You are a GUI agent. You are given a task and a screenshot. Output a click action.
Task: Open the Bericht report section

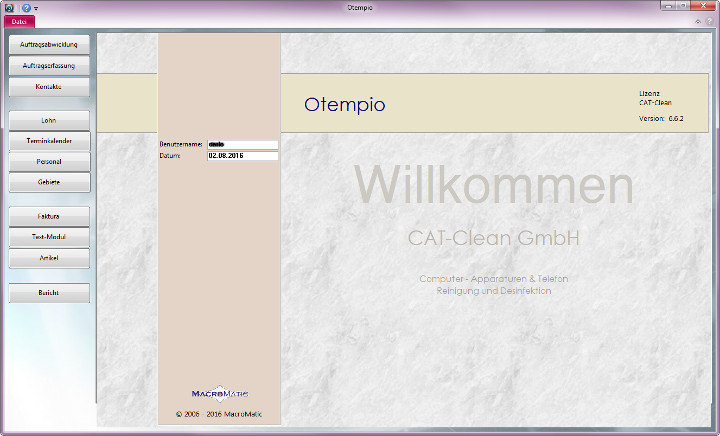click(49, 293)
